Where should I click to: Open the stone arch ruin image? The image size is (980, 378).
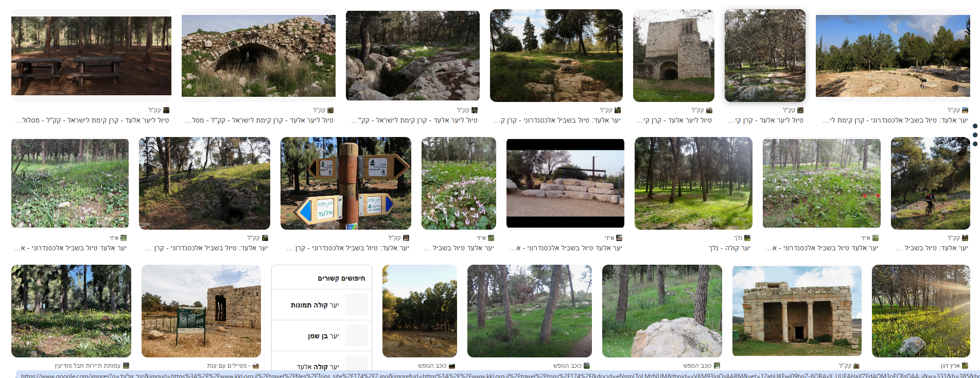258,56
